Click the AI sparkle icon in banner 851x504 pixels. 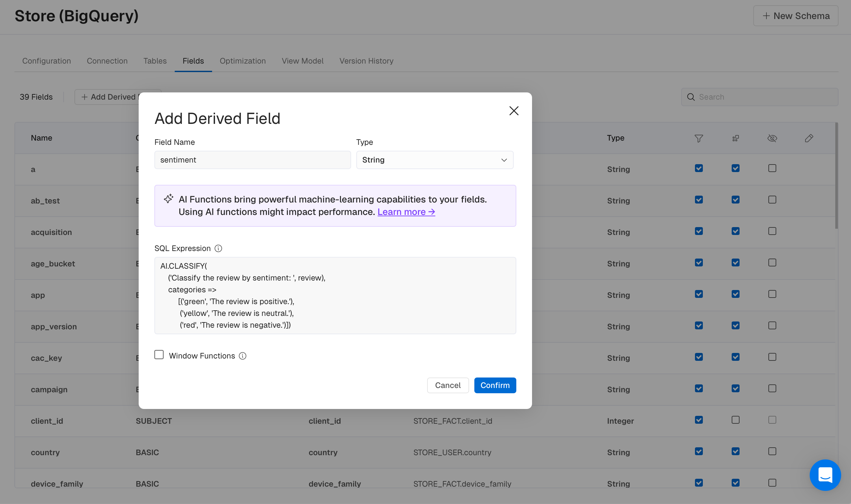[x=168, y=199]
